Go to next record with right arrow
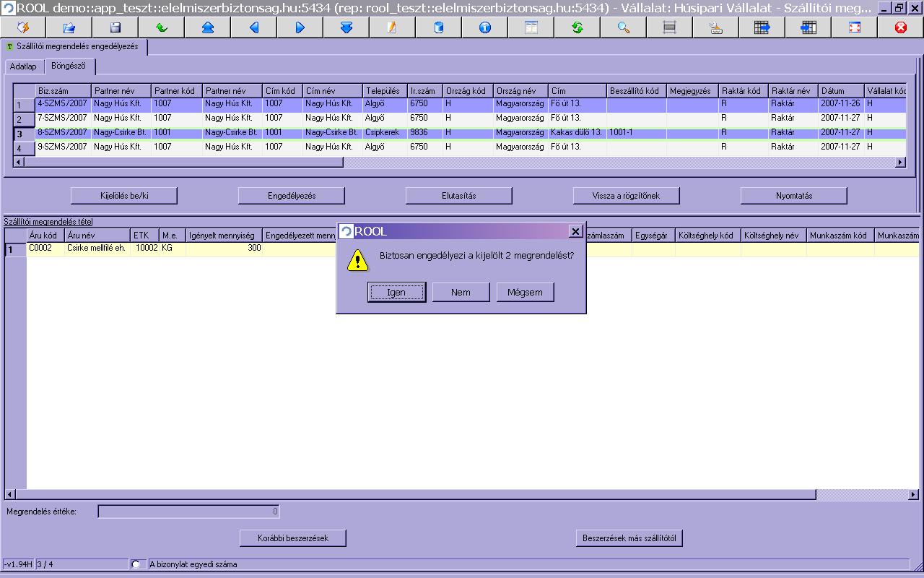Viewport: 924px width, 578px height. [x=300, y=27]
